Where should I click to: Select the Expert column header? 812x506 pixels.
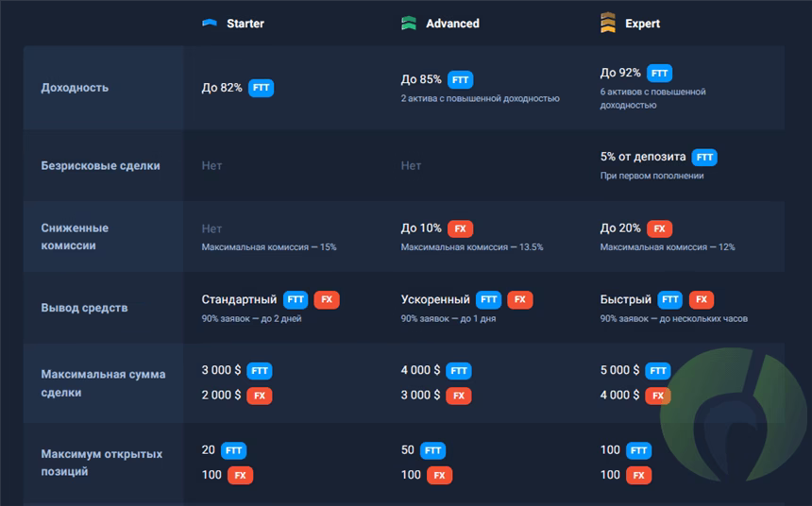coord(642,24)
